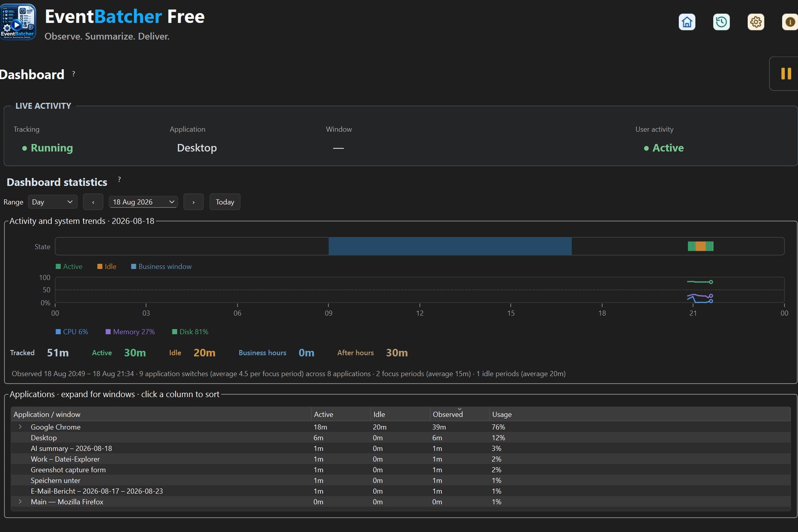798x532 pixels.
Task: Click the CPU 6% legend entry
Action: [72, 332]
